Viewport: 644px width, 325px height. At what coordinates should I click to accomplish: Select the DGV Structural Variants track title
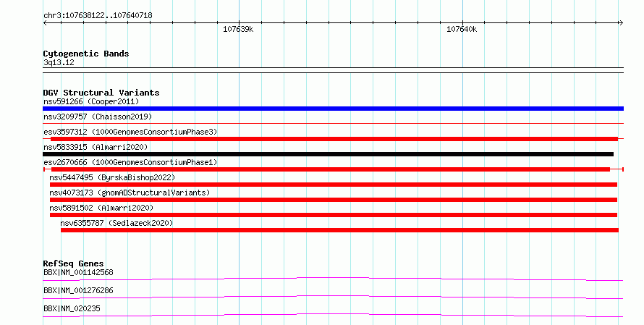pyautogui.click(x=101, y=93)
